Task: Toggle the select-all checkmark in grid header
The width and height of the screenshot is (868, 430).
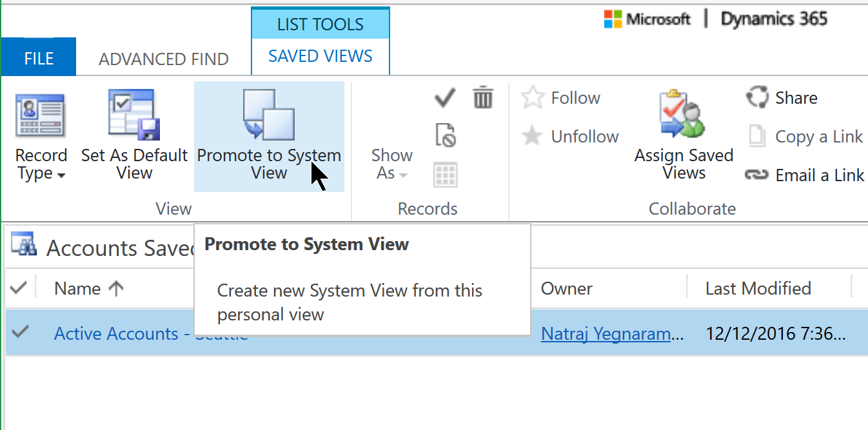Action: pyautogui.click(x=19, y=288)
